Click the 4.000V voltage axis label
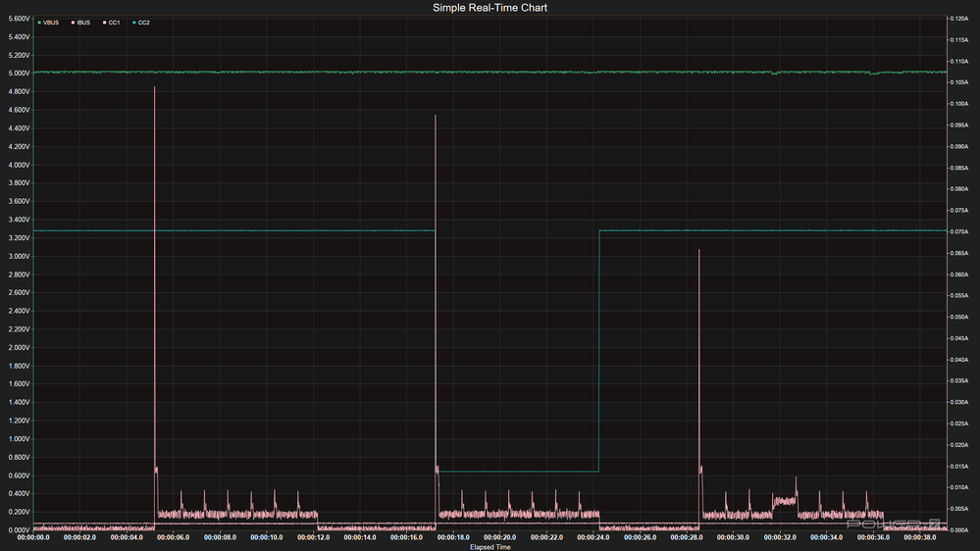 pos(19,165)
